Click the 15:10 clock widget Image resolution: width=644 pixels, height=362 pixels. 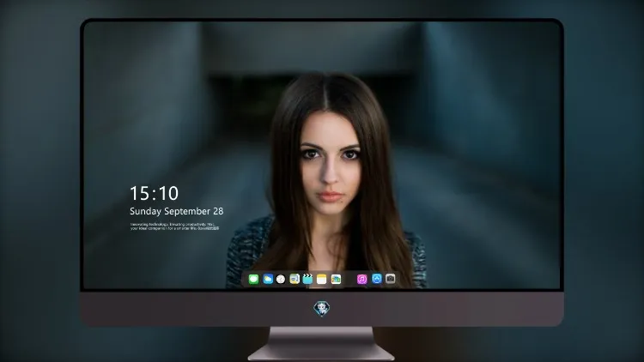(x=154, y=193)
